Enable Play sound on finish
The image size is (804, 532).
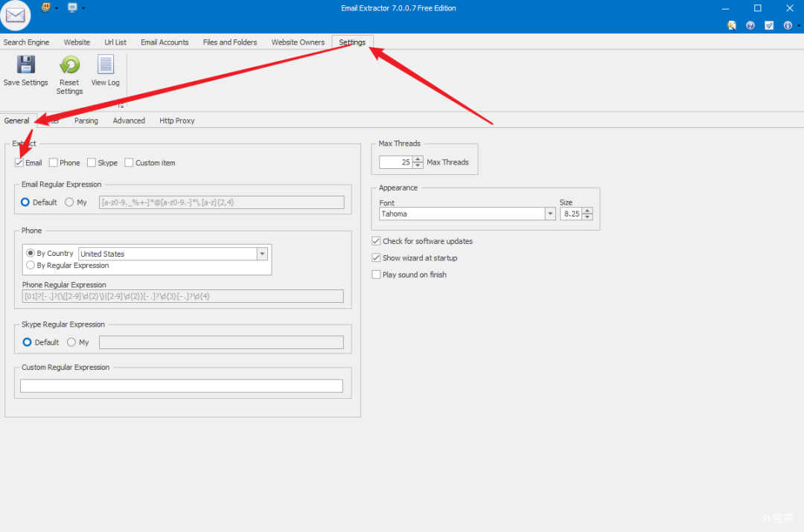click(x=376, y=275)
